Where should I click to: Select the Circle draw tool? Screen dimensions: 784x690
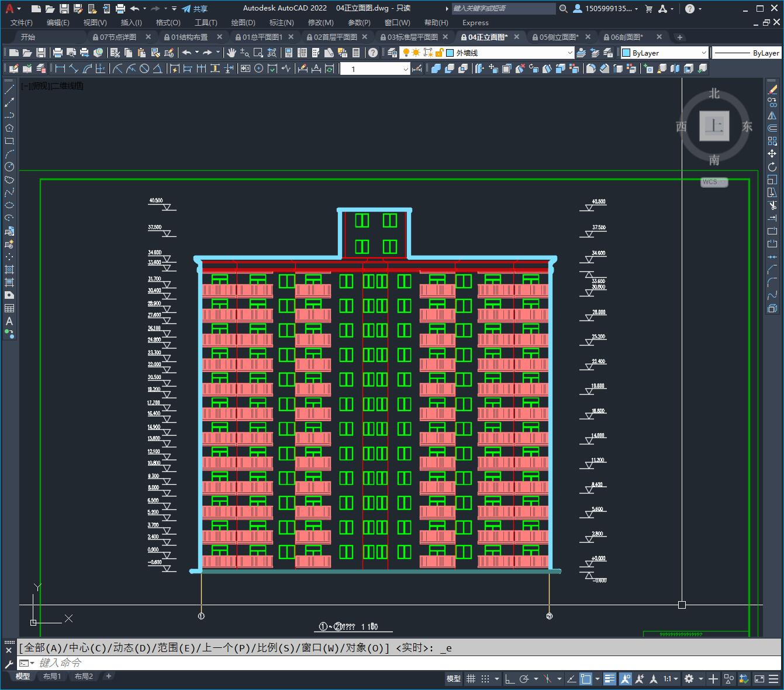click(9, 167)
